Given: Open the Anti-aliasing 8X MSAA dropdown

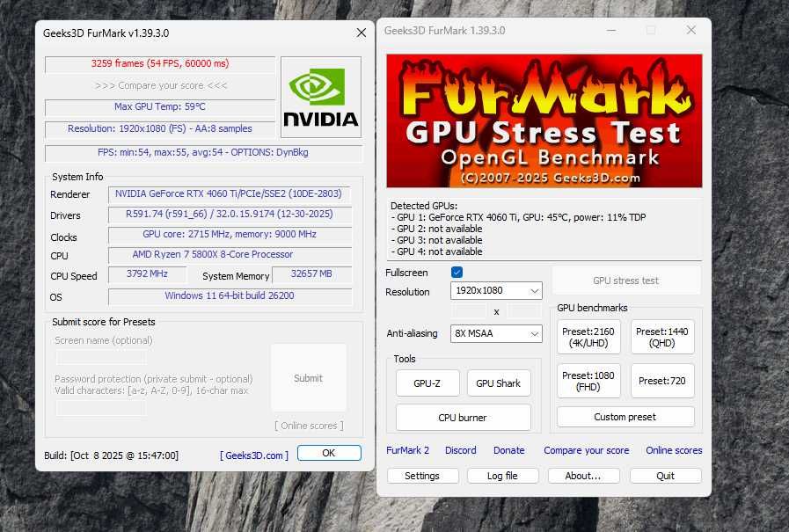Looking at the screenshot, I should (496, 333).
